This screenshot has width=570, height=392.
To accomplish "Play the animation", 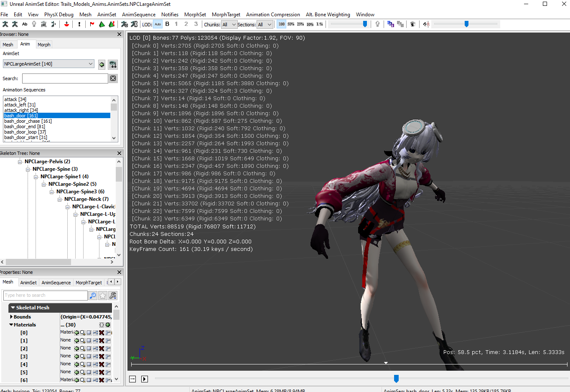I will 145,379.
